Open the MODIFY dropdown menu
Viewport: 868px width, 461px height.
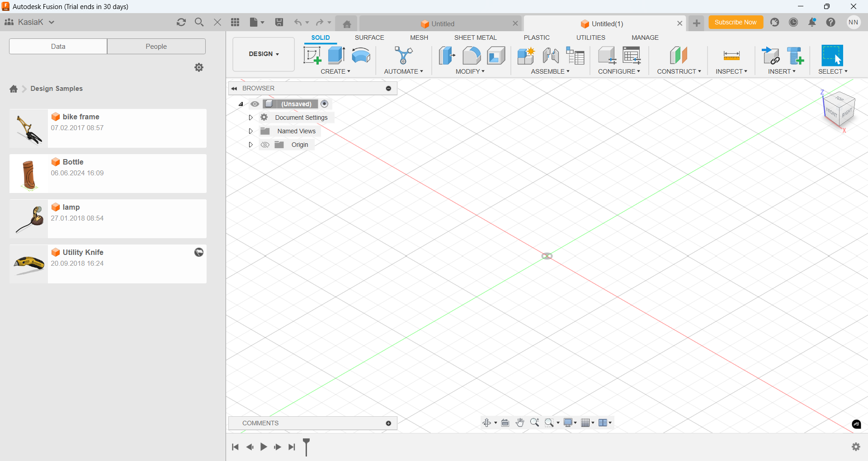click(x=470, y=71)
